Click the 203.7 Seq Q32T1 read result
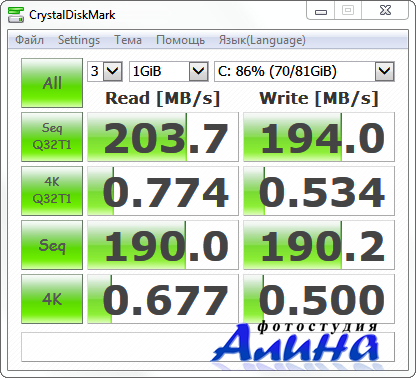 [x=163, y=137]
